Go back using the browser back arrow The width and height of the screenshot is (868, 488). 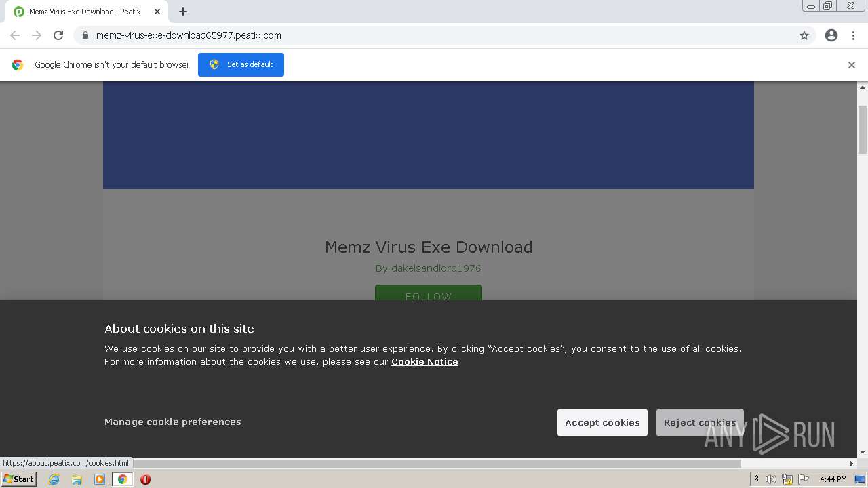(x=15, y=35)
